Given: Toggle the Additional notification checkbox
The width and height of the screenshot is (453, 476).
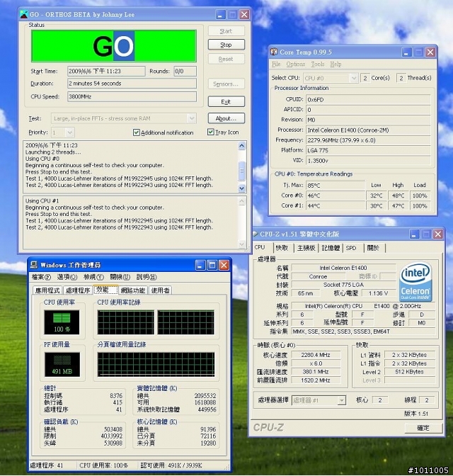Looking at the screenshot, I should (137, 132).
